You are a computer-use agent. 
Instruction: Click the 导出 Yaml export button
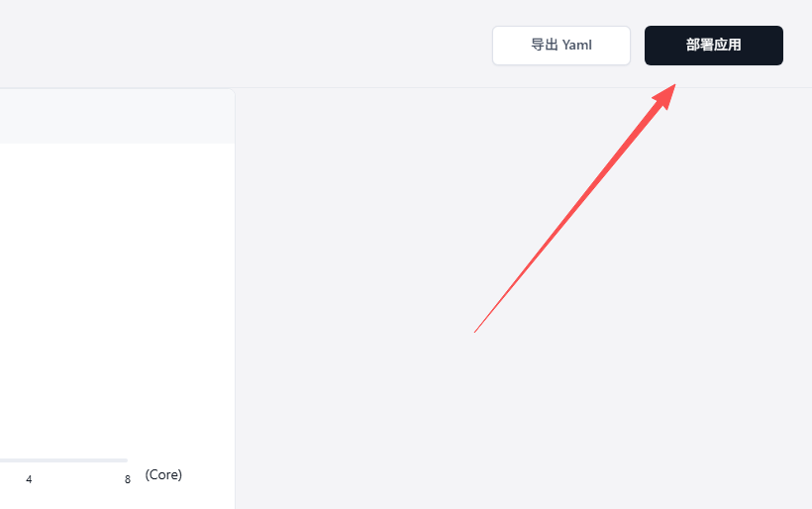click(561, 46)
